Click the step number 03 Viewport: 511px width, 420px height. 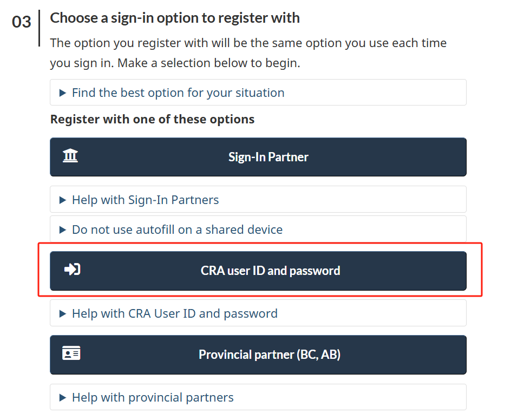click(22, 22)
